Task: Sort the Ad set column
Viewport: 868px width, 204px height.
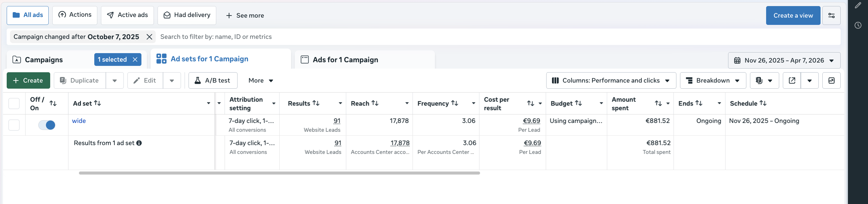Action: [97, 103]
